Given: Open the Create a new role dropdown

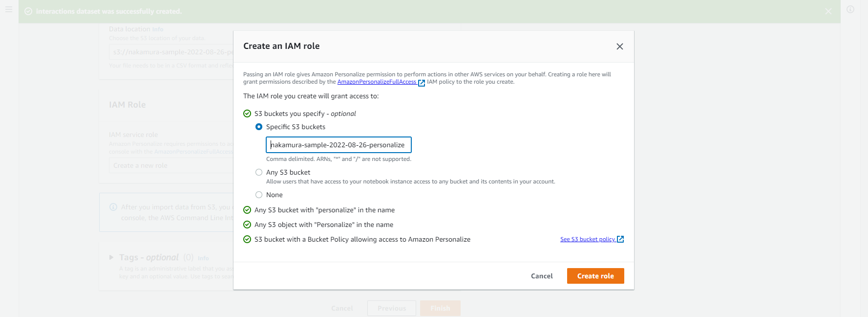Looking at the screenshot, I should [171, 165].
